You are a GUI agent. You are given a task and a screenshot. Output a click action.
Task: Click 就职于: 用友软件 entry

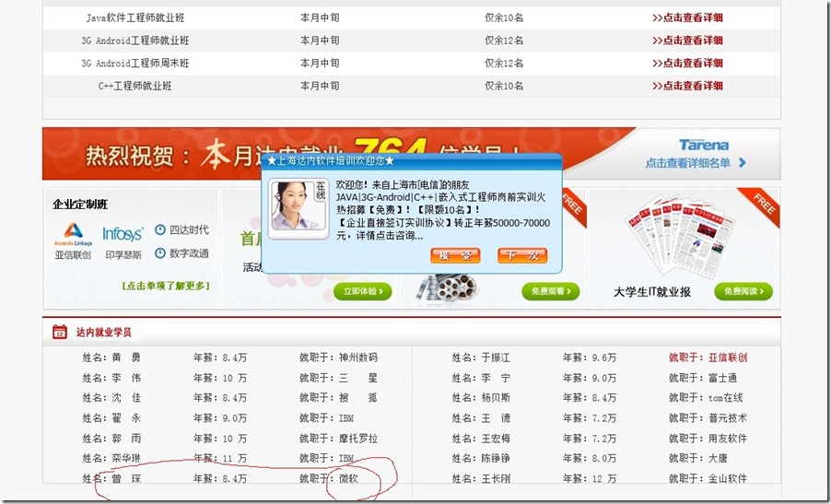(708, 439)
